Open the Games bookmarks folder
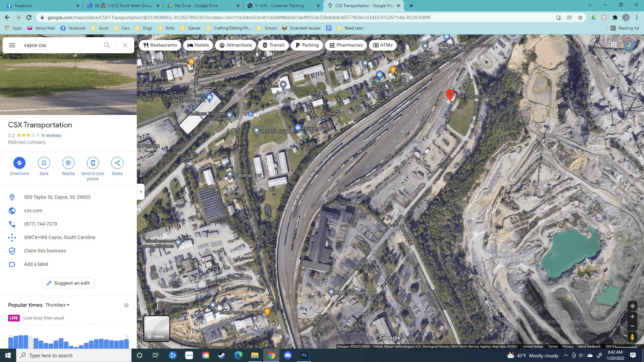The height and width of the screenshot is (362, 644). (191, 28)
